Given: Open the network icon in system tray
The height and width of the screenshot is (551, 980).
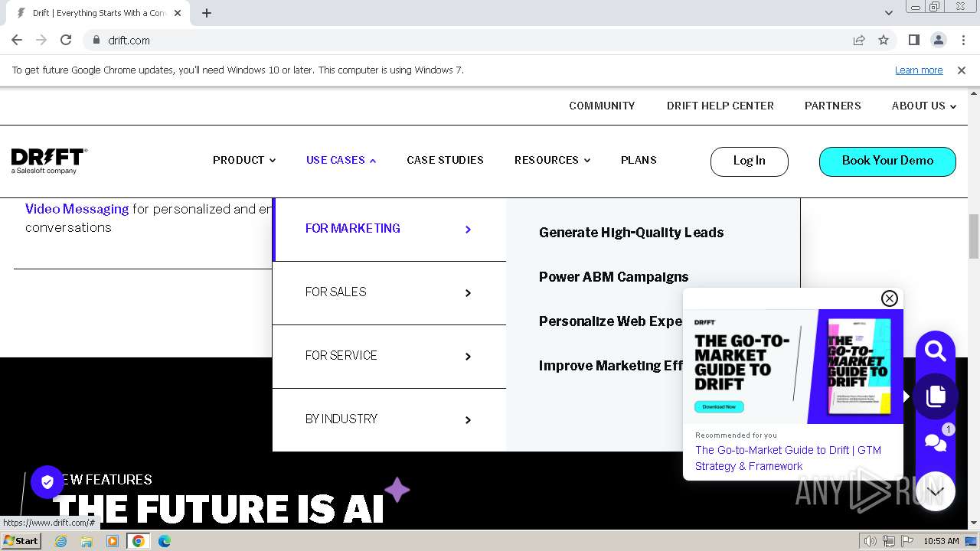Looking at the screenshot, I should tap(889, 541).
